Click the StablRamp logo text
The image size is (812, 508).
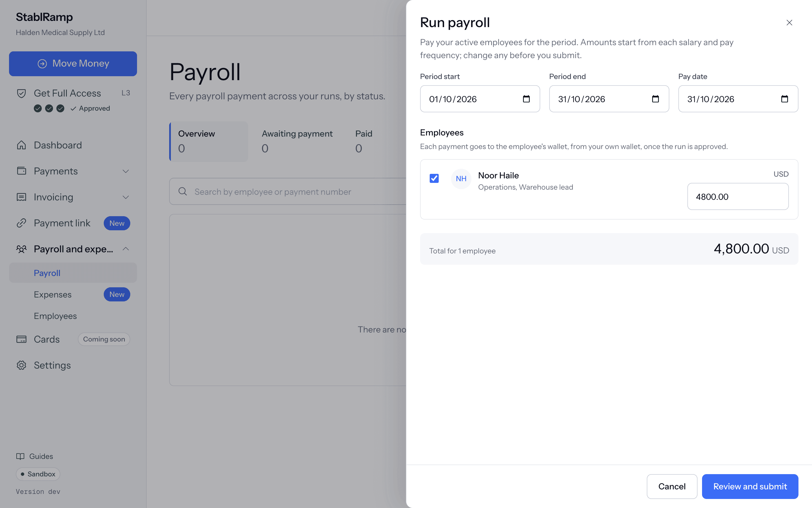(44, 17)
